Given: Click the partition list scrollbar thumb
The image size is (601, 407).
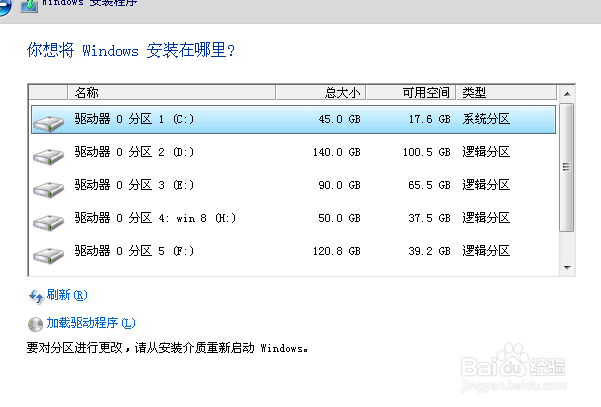Looking at the screenshot, I should pos(567,167).
